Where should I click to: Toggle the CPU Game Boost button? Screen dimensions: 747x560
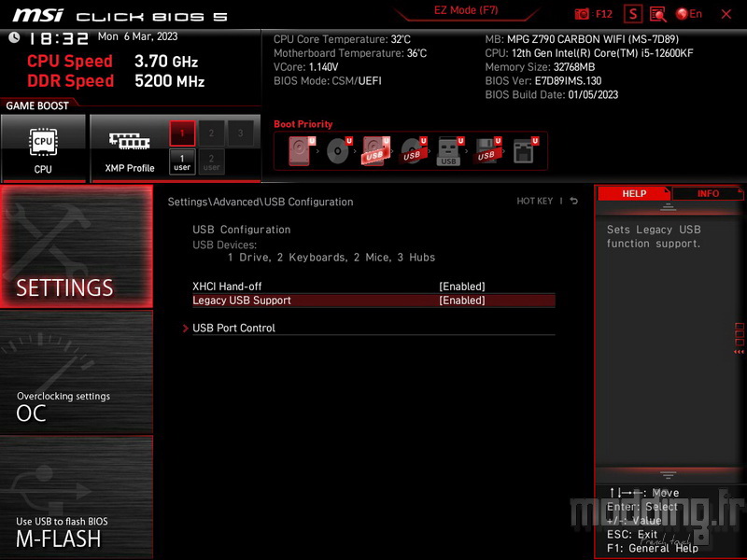point(43,147)
